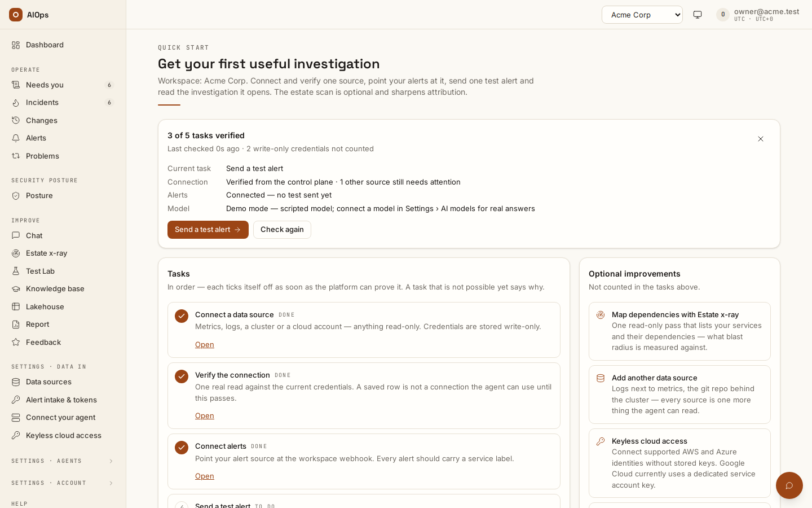Open link under Verify the connection
The image size is (812, 508).
205,415
